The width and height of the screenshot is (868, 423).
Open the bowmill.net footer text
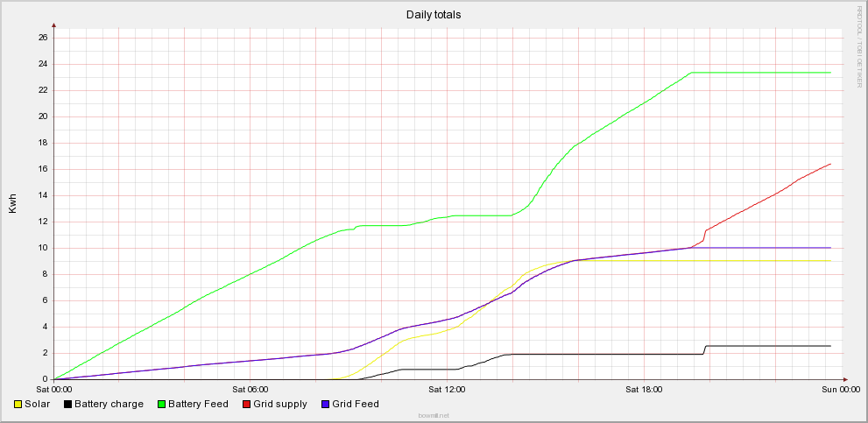pos(434,415)
